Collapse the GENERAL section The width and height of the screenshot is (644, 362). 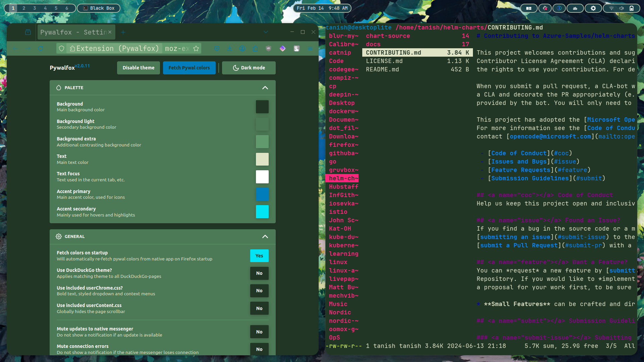(x=265, y=237)
